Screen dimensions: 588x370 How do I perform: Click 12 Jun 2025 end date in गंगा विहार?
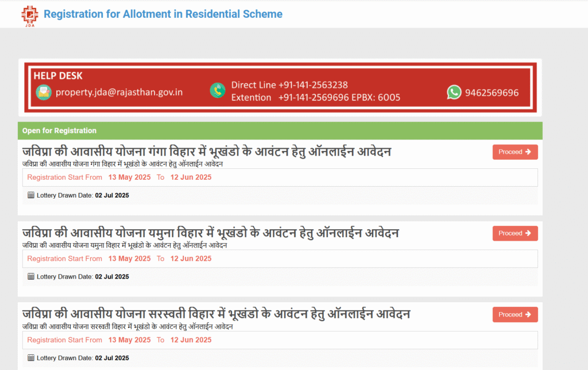coord(191,177)
